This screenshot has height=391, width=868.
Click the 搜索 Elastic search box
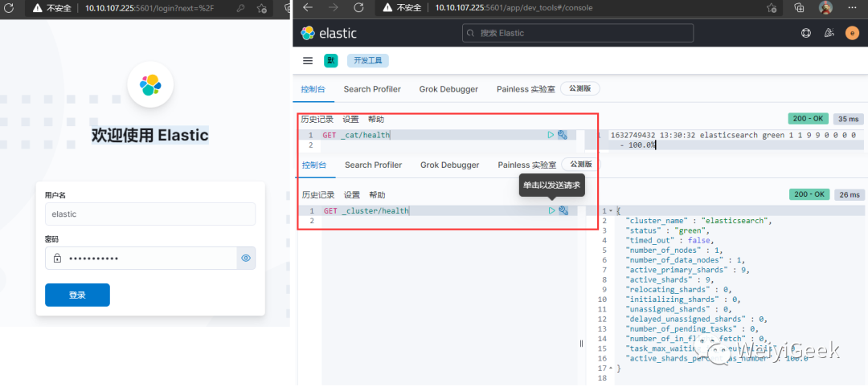coord(578,33)
